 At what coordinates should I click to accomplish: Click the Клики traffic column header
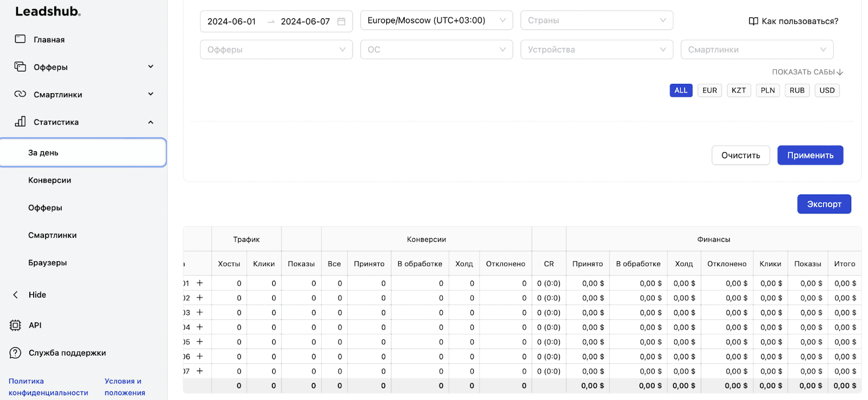click(264, 263)
